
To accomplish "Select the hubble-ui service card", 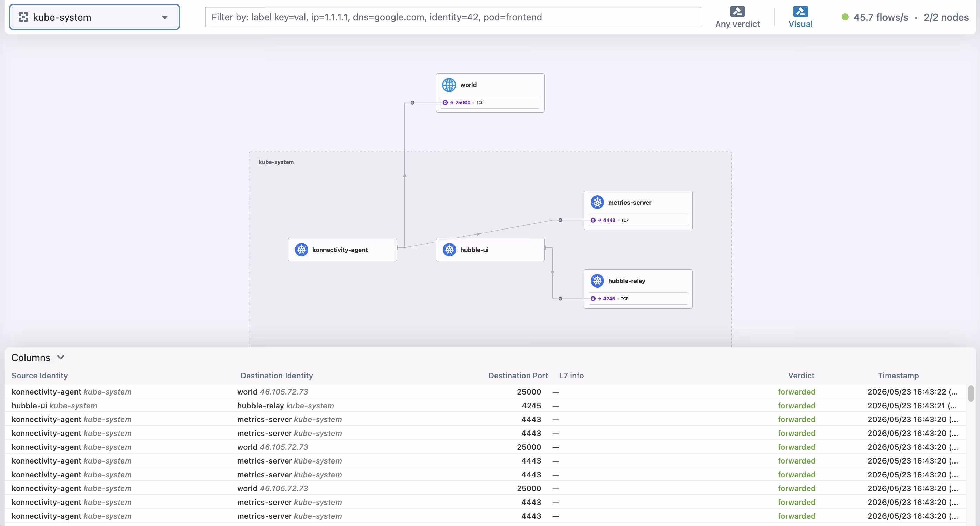I will coord(490,250).
